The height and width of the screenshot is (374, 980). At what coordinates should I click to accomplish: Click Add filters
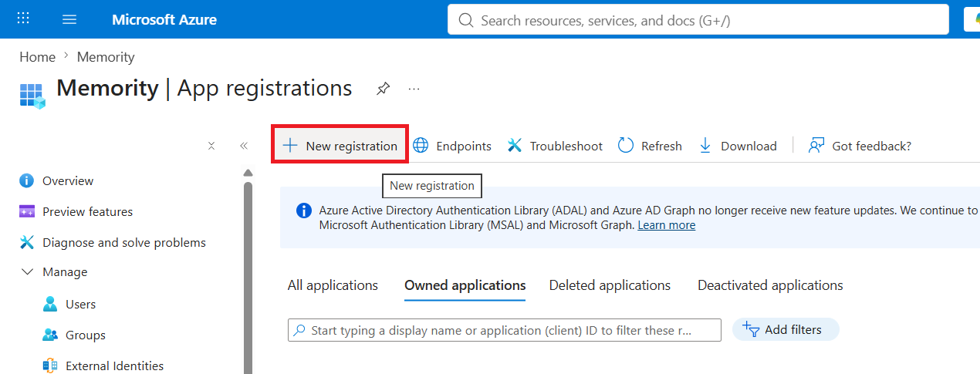pyautogui.click(x=786, y=330)
